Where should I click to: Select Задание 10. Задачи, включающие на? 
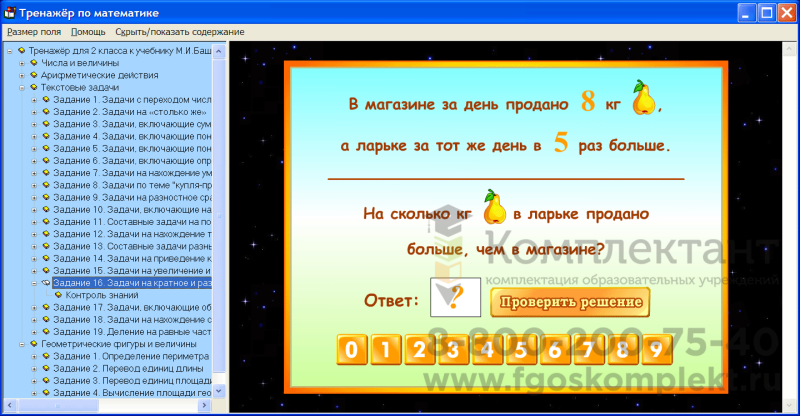[132, 210]
